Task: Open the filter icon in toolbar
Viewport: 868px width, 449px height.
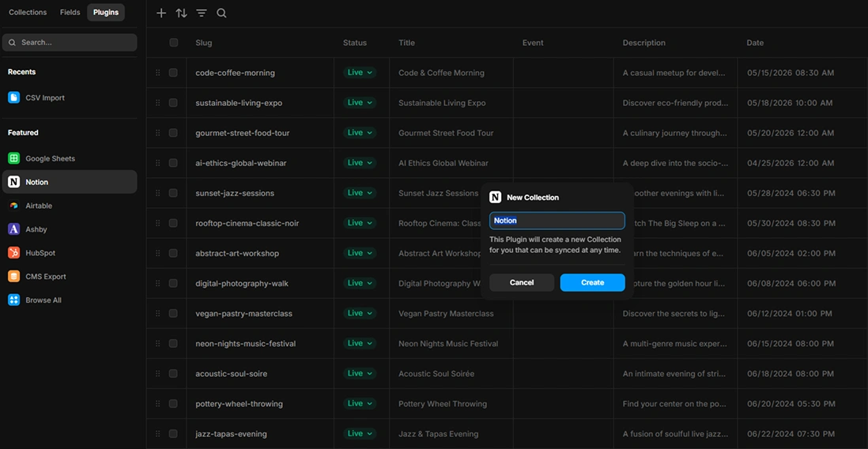Action: point(202,13)
